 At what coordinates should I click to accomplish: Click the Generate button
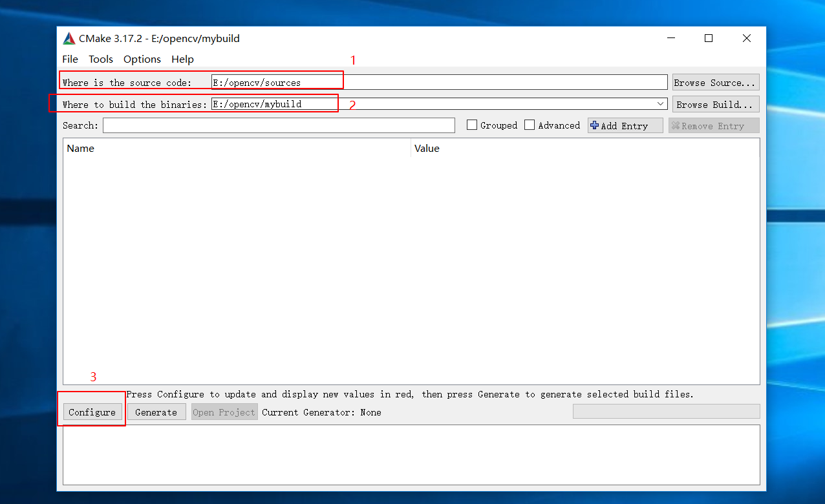point(156,412)
